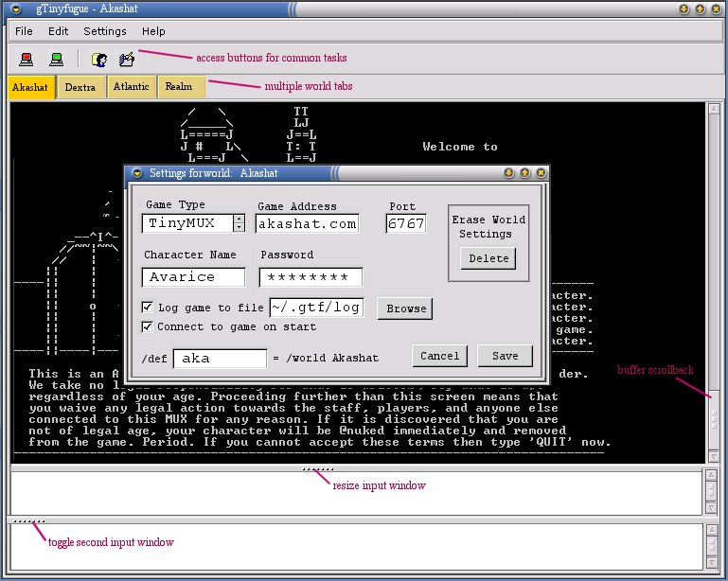728x581 pixels.
Task: Open the Settings menu
Action: (x=105, y=31)
